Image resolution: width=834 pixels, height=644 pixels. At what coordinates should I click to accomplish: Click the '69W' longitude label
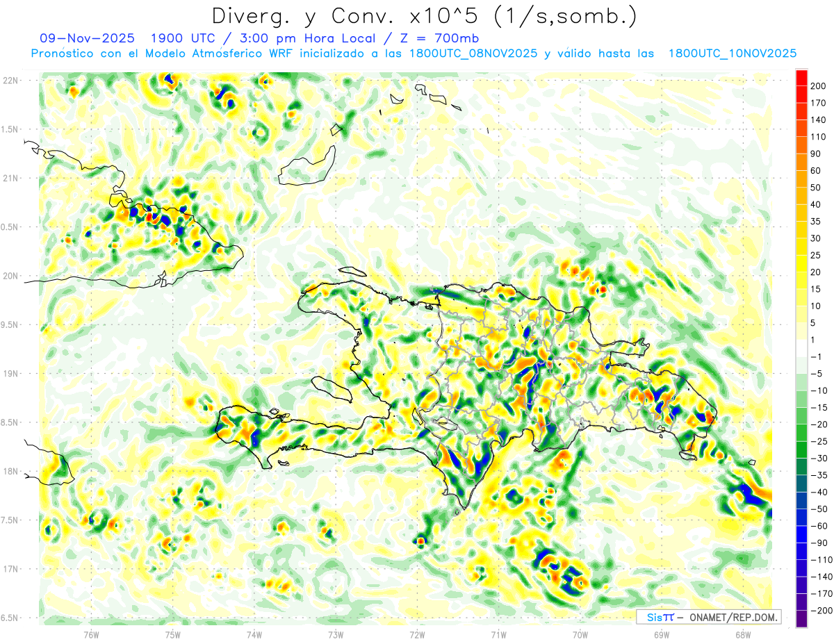tap(662, 634)
